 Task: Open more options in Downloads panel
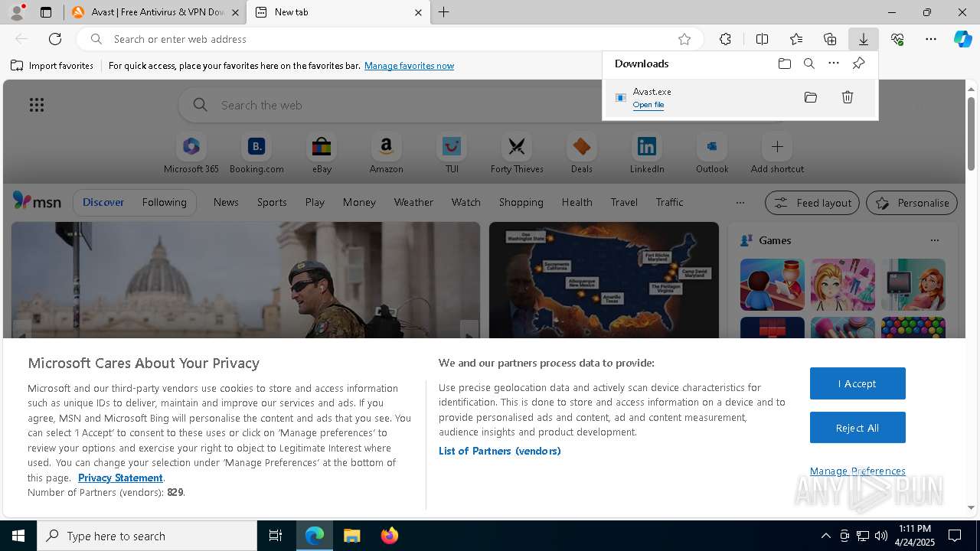(x=834, y=64)
